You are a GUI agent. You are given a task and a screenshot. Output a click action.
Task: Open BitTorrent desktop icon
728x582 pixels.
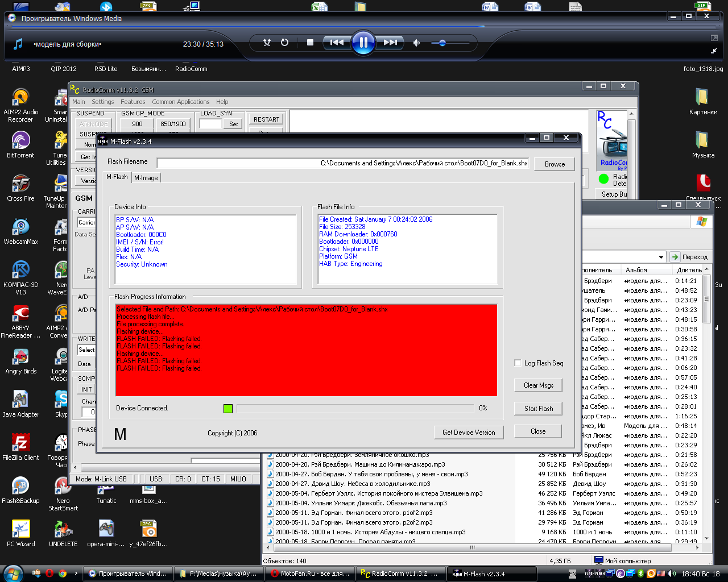tap(20, 145)
